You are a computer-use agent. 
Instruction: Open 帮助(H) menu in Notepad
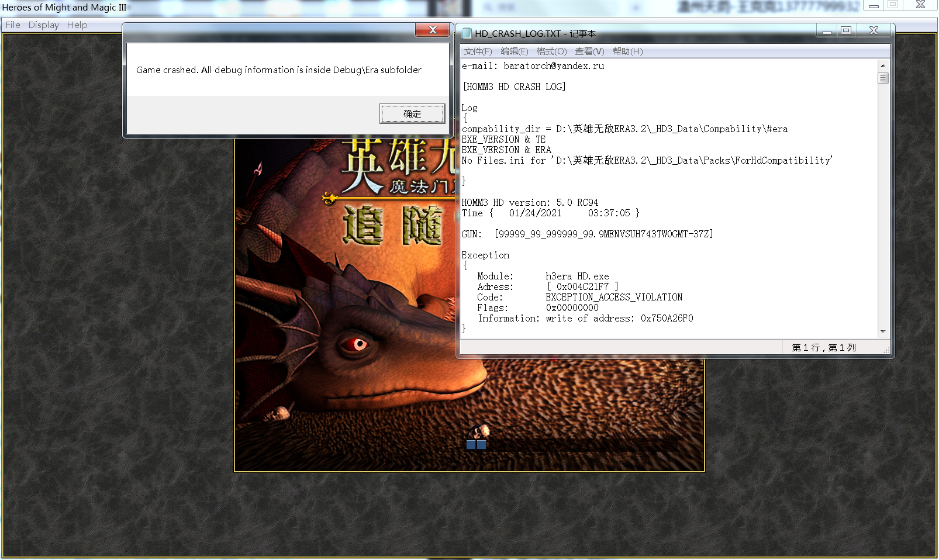click(x=627, y=51)
